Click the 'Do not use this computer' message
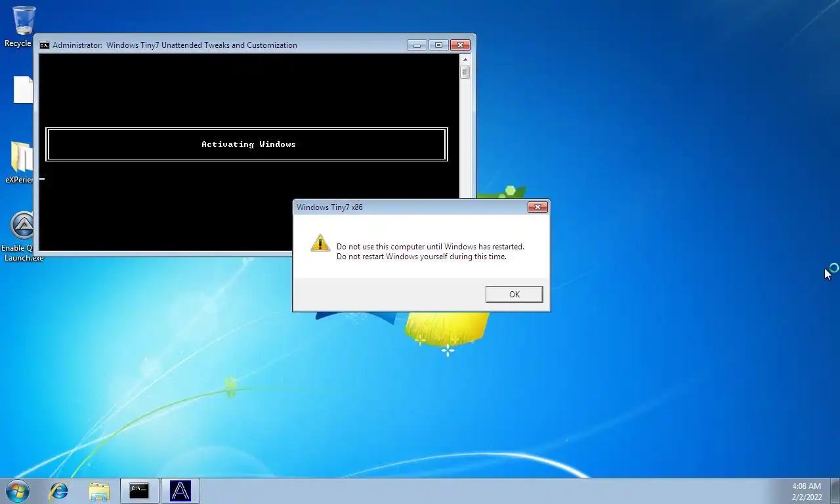Viewport: 840px width, 504px height. (430, 247)
